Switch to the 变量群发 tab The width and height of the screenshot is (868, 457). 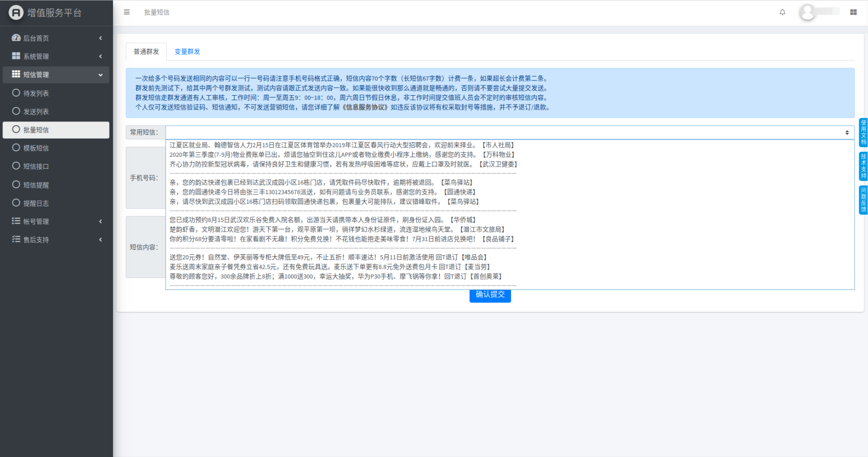tap(187, 51)
